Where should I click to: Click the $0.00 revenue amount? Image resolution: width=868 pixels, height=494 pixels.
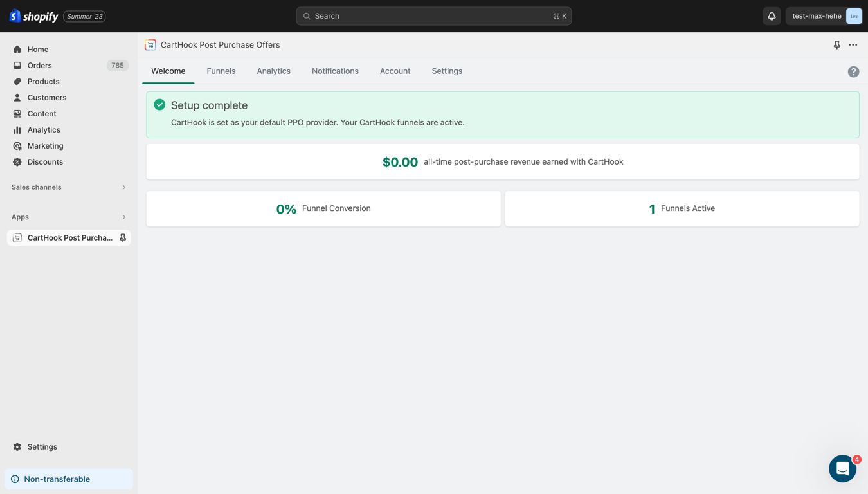[400, 162]
